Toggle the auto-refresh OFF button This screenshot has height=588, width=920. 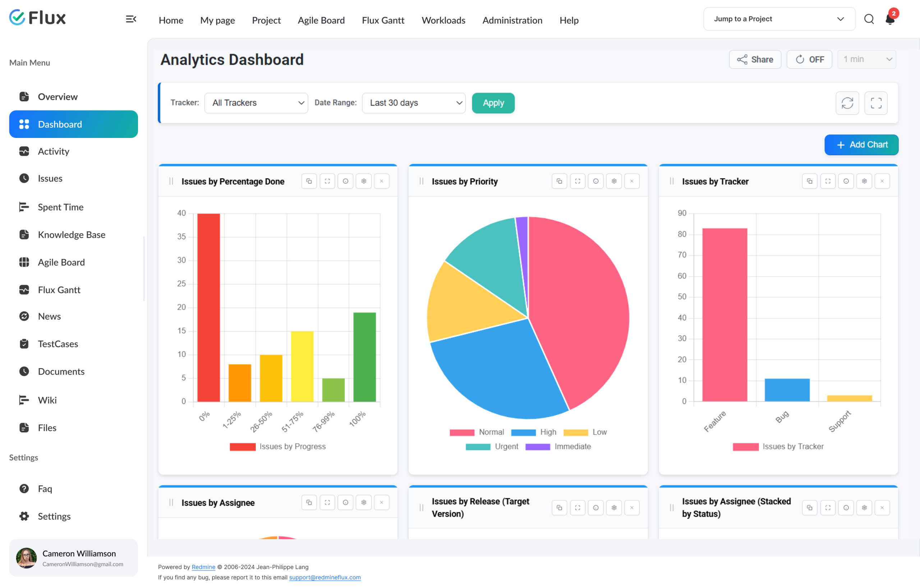tap(809, 60)
